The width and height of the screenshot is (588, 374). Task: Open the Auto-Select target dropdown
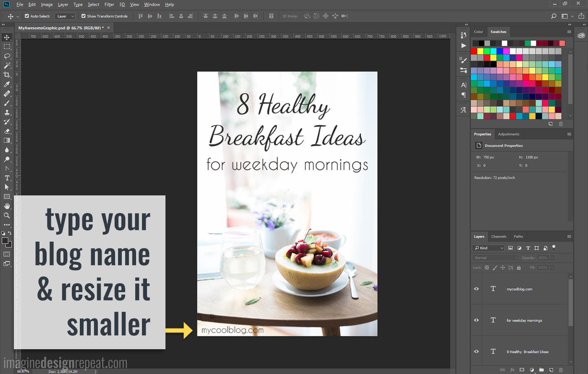click(x=65, y=16)
